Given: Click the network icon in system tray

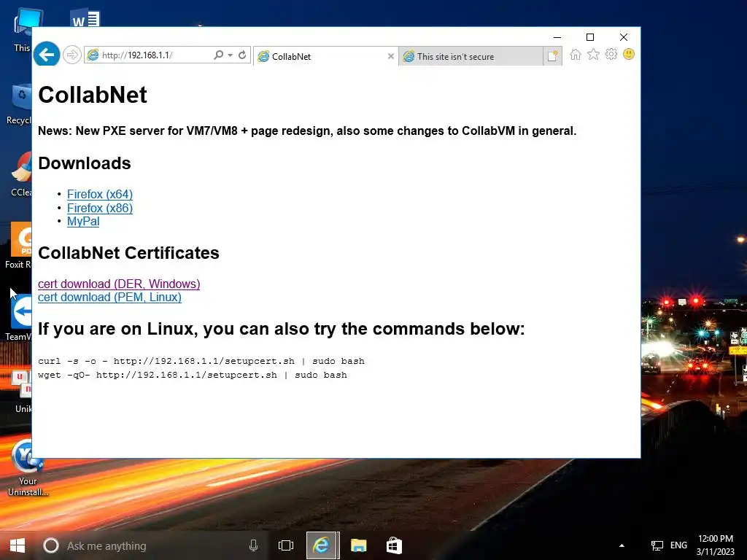Looking at the screenshot, I should coord(657,545).
